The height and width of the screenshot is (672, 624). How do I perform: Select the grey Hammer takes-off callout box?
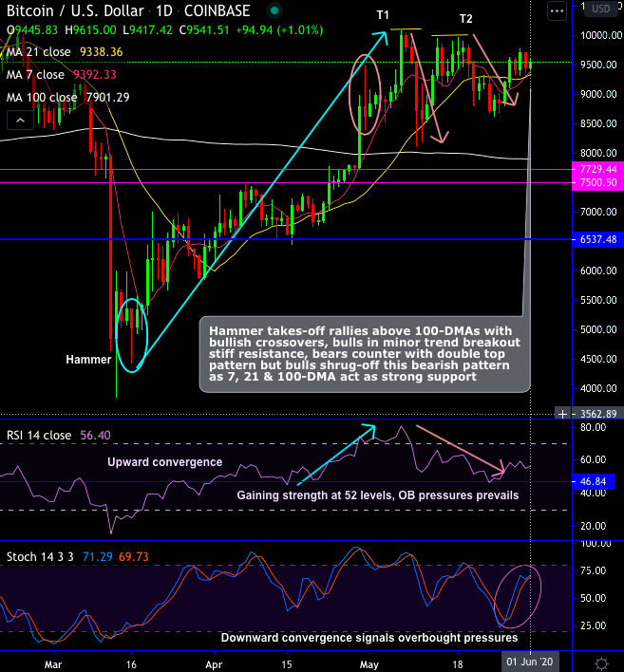(365, 354)
